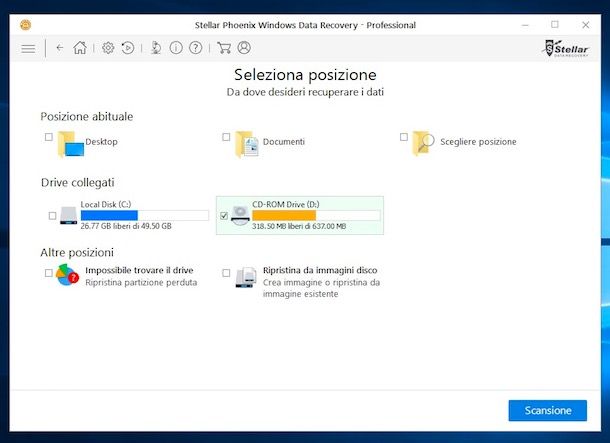Open settings with the gear icon
The height and width of the screenshot is (443, 610).
coord(108,48)
